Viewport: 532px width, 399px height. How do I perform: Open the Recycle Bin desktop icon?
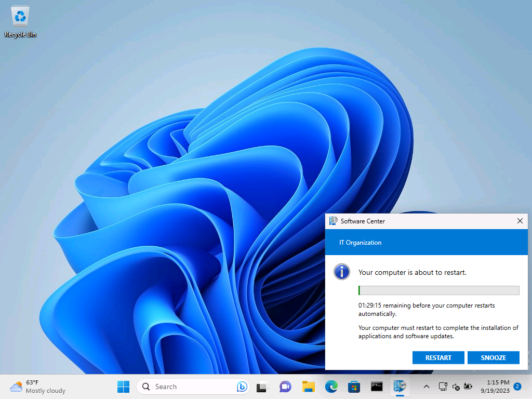(20, 22)
